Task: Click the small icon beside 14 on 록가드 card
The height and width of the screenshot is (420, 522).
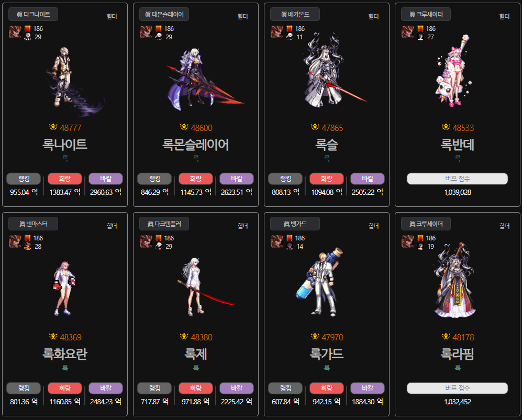Action: 290,247
